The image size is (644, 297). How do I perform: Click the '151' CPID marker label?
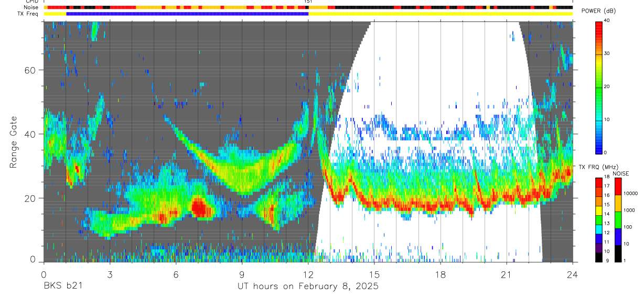click(x=308, y=2)
